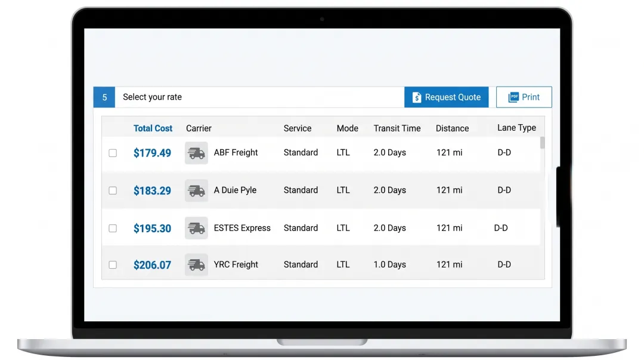Click the ESTES Express carrier name
This screenshot has height=360, width=644.
click(242, 228)
